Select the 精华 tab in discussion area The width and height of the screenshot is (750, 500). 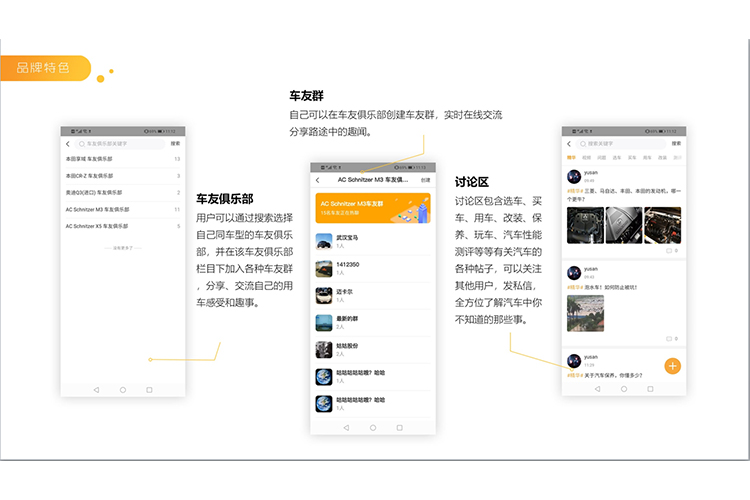point(571,157)
